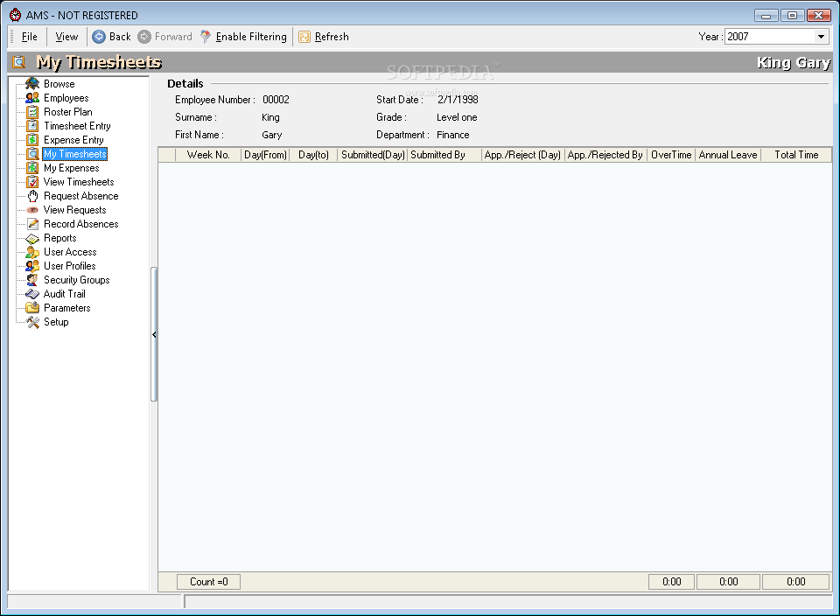Sort by Annual Leave column header

pos(728,155)
